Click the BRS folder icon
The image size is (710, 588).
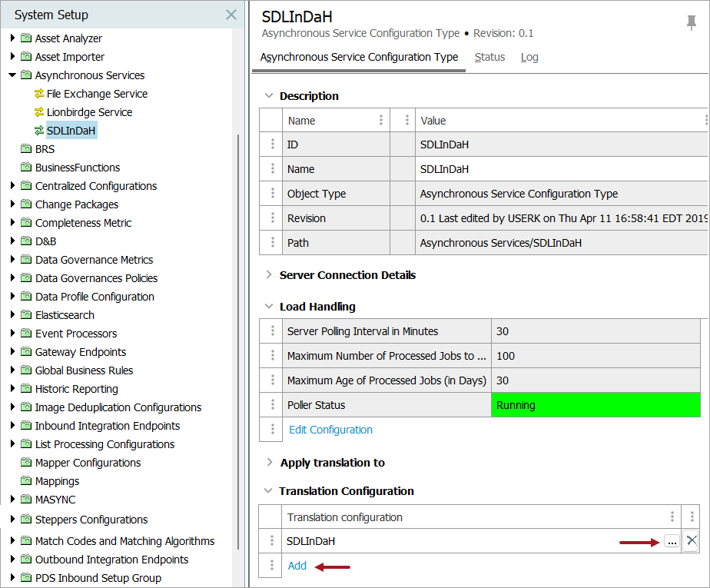27,149
